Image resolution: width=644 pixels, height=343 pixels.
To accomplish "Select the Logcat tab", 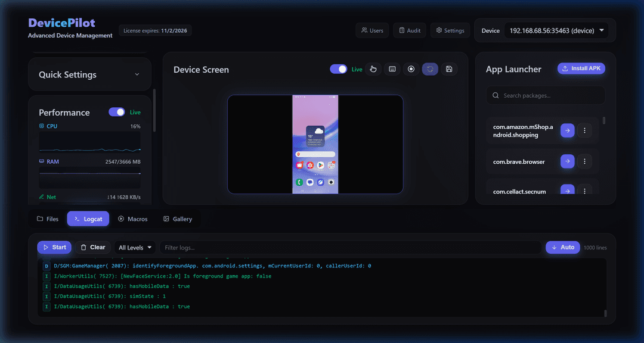I will coord(88,219).
